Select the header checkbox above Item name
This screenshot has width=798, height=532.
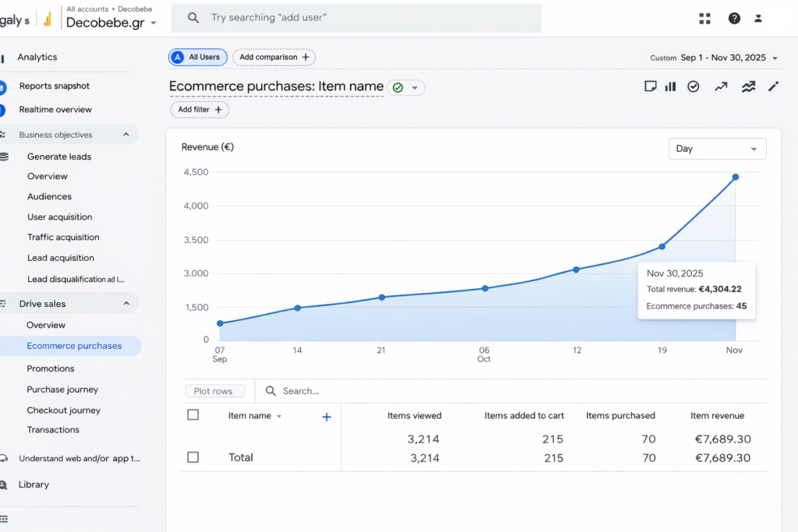click(x=192, y=414)
